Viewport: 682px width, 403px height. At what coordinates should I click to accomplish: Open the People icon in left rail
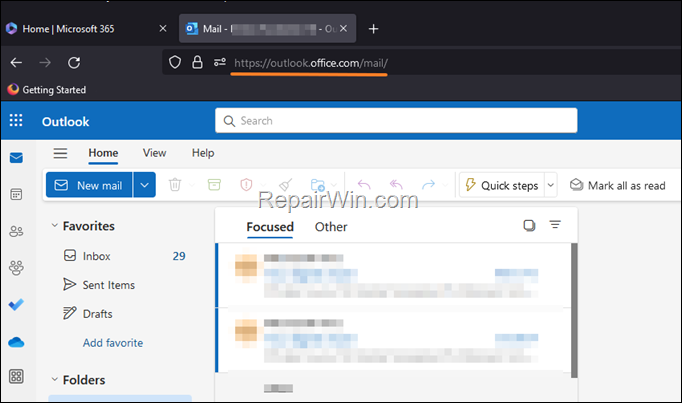(x=16, y=231)
